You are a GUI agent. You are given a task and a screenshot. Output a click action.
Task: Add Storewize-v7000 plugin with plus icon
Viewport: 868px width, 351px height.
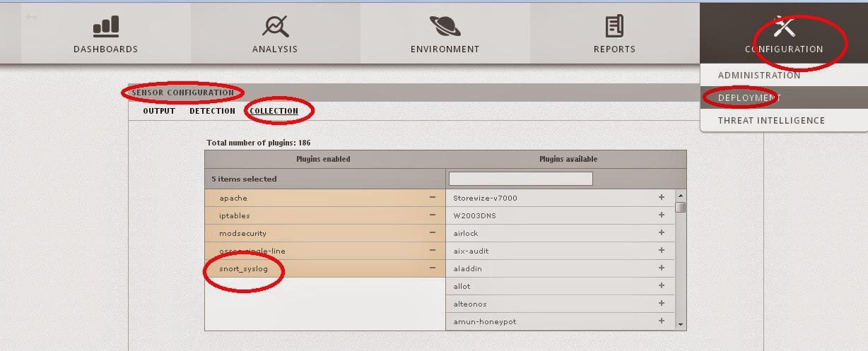tap(662, 198)
